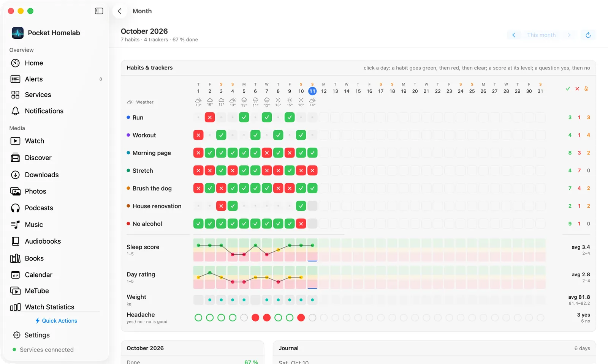Open the Services grid icon

pos(15,95)
